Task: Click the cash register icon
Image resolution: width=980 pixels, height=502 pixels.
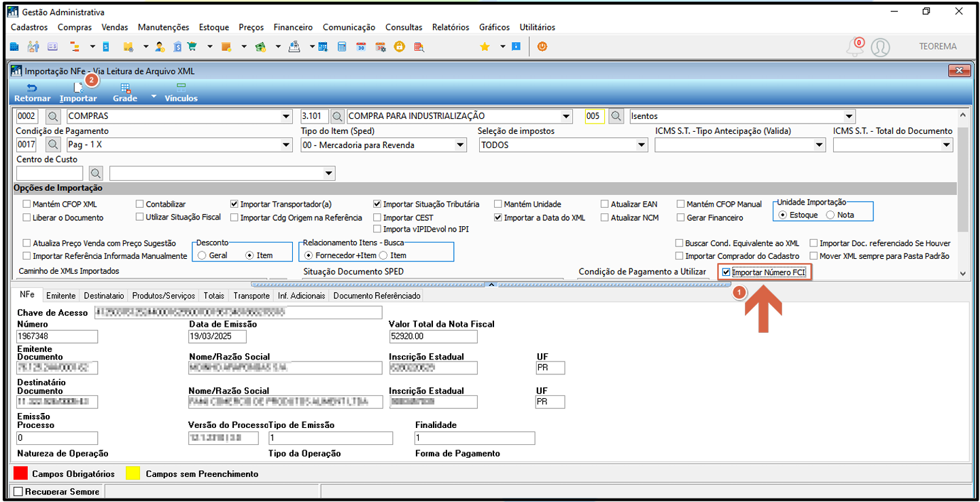Action: 294,47
